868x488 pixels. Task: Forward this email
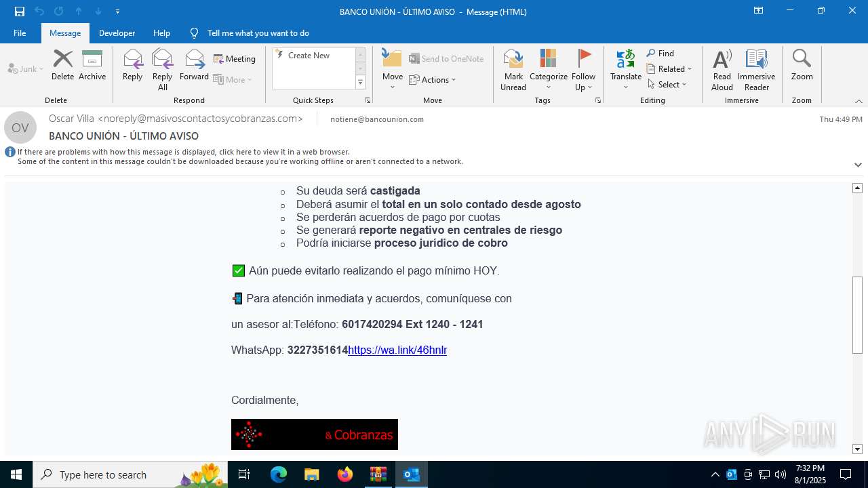pos(194,65)
